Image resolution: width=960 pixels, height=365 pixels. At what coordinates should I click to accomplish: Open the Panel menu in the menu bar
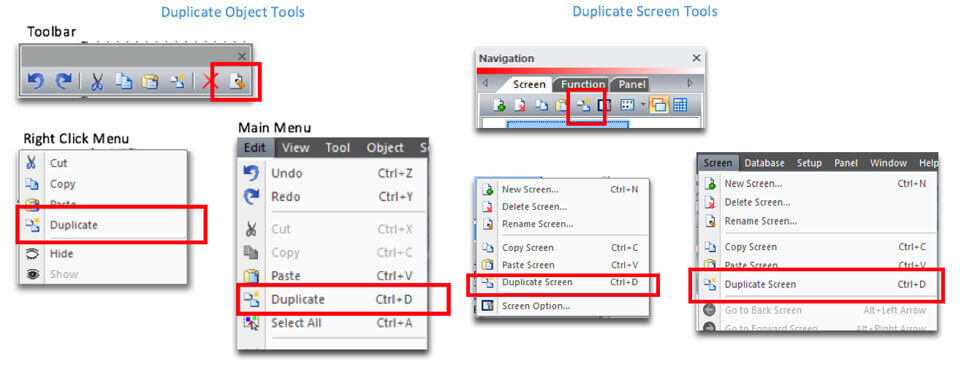846,163
